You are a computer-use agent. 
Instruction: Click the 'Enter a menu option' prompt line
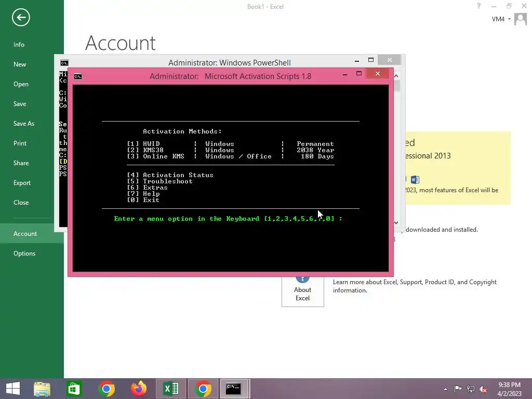point(228,219)
